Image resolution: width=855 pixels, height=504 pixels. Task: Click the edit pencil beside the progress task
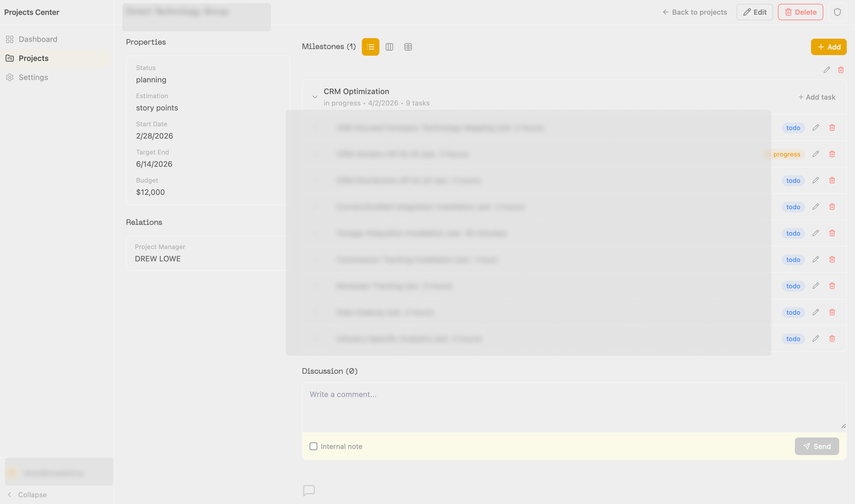coord(816,154)
